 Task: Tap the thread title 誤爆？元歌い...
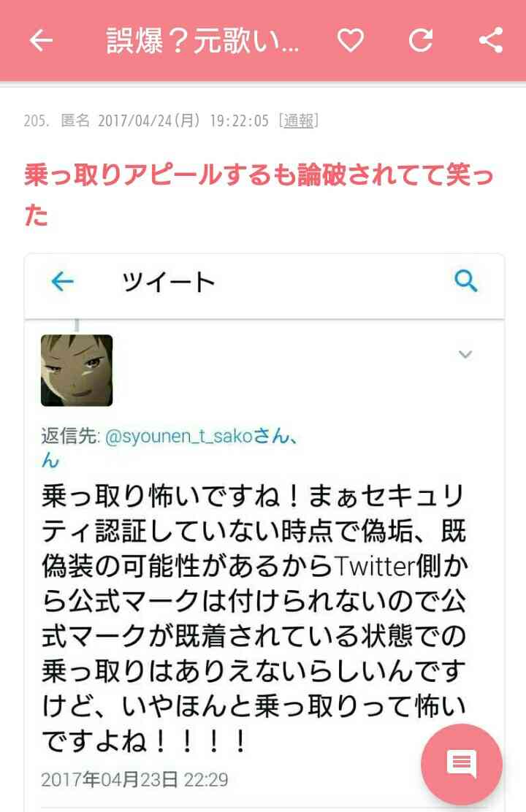202,41
